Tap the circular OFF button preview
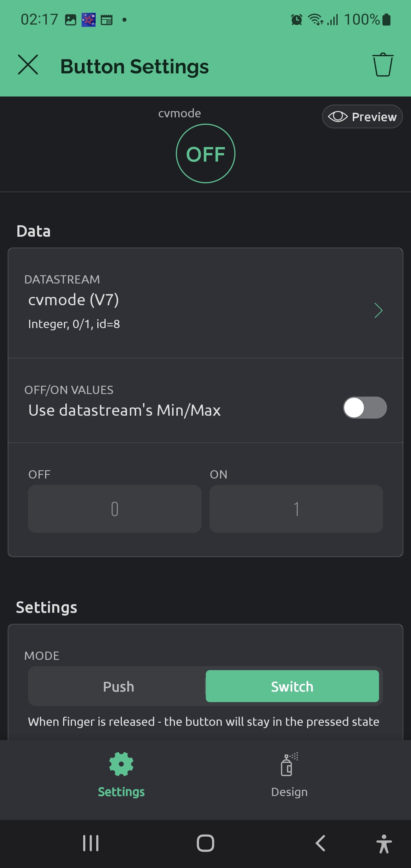Viewport: 411px width, 868px height. tap(205, 154)
